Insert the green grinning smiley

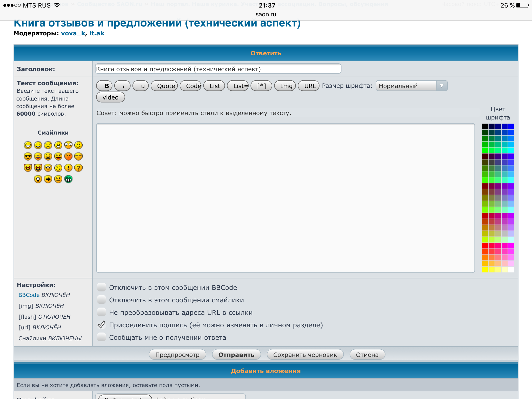pos(68,179)
